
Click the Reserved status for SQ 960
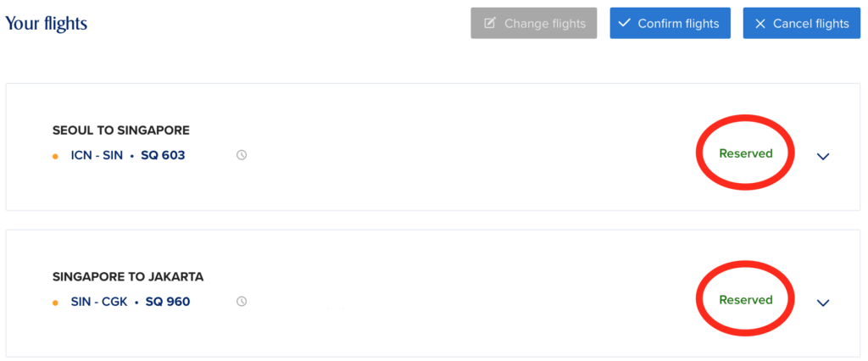(746, 299)
